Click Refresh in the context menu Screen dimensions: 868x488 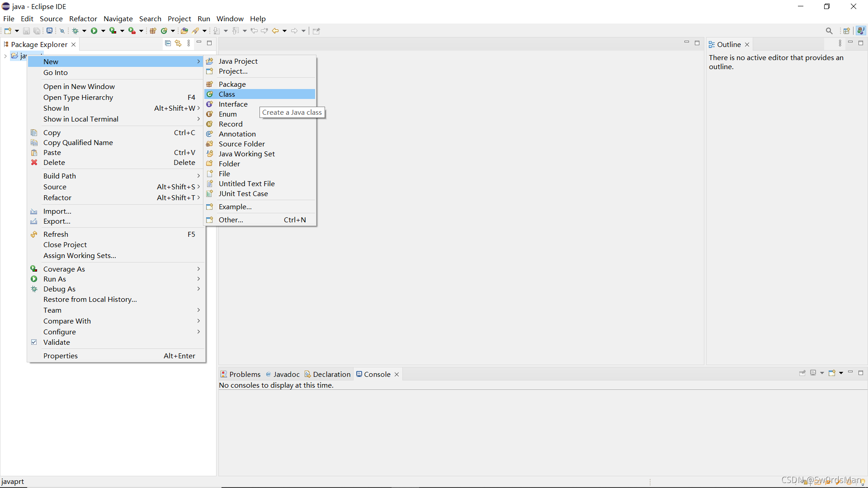click(116, 234)
